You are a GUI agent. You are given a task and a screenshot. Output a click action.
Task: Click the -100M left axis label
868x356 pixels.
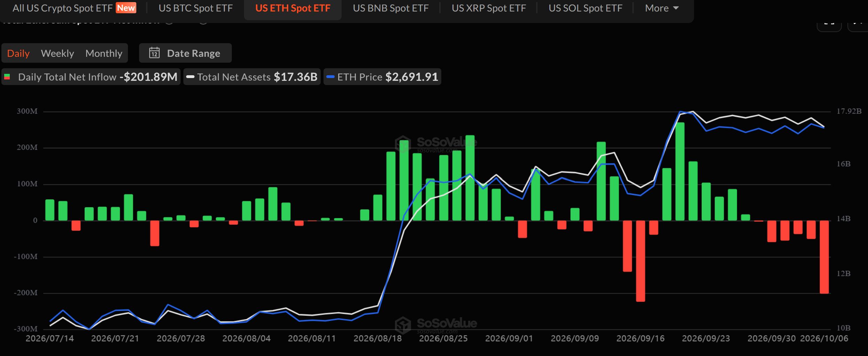point(26,257)
